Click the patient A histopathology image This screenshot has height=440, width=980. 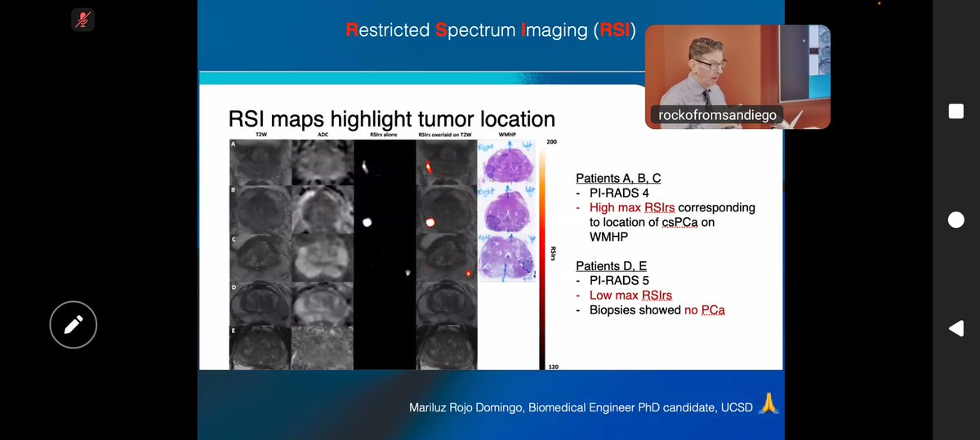click(508, 161)
